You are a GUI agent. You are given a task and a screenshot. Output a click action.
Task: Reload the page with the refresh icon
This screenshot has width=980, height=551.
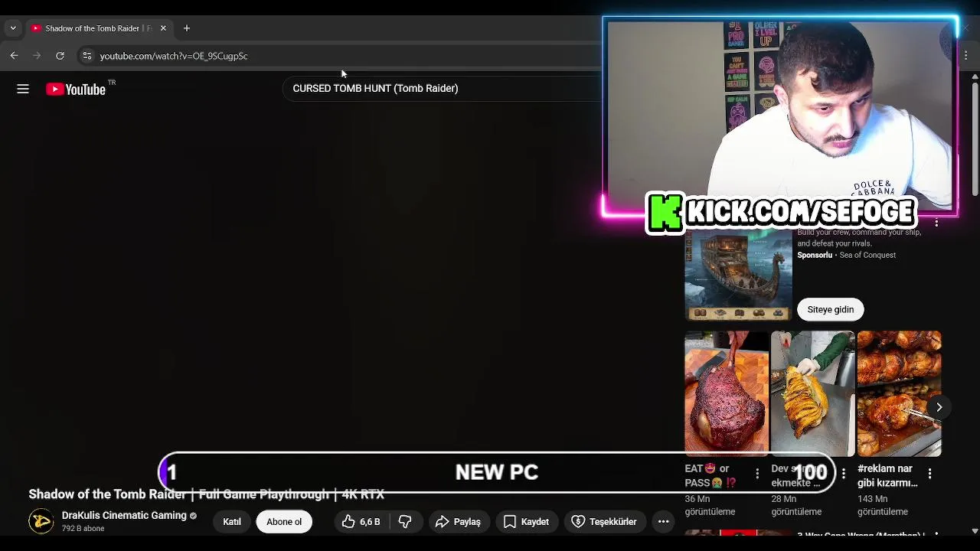[x=60, y=56]
